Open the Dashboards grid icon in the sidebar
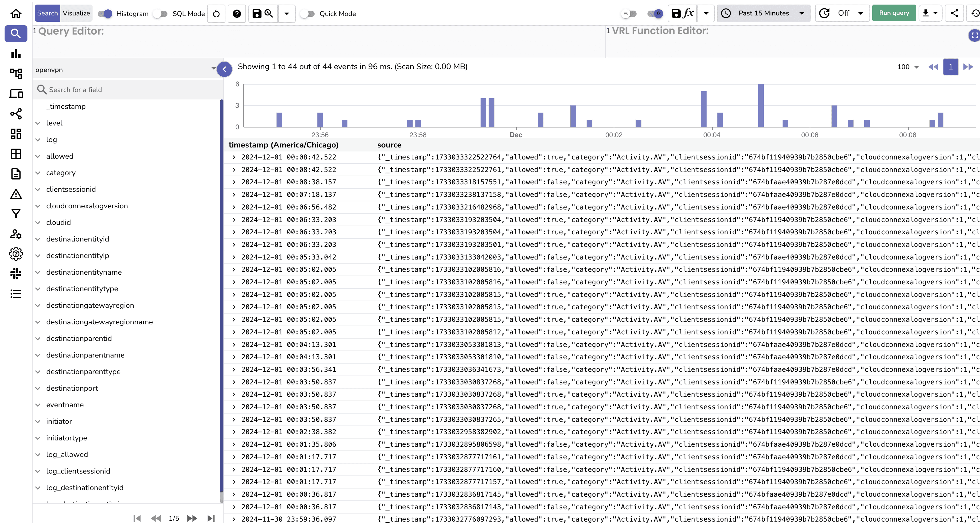 point(16,133)
